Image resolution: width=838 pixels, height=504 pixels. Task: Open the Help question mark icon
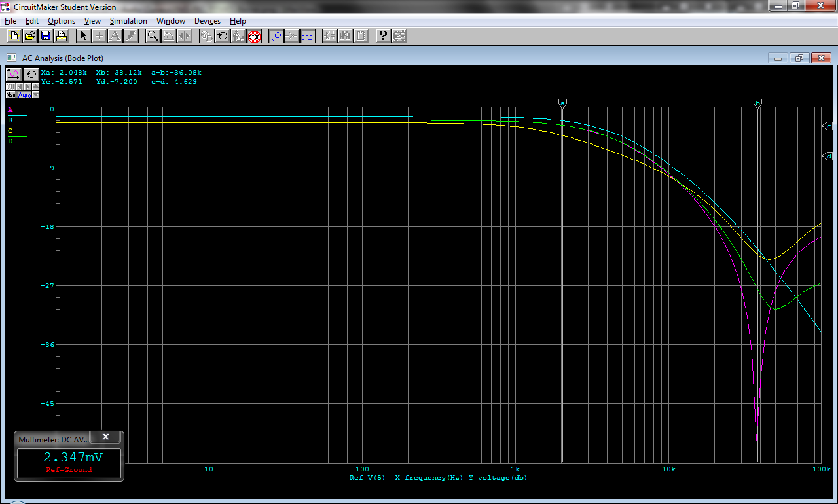(x=384, y=36)
